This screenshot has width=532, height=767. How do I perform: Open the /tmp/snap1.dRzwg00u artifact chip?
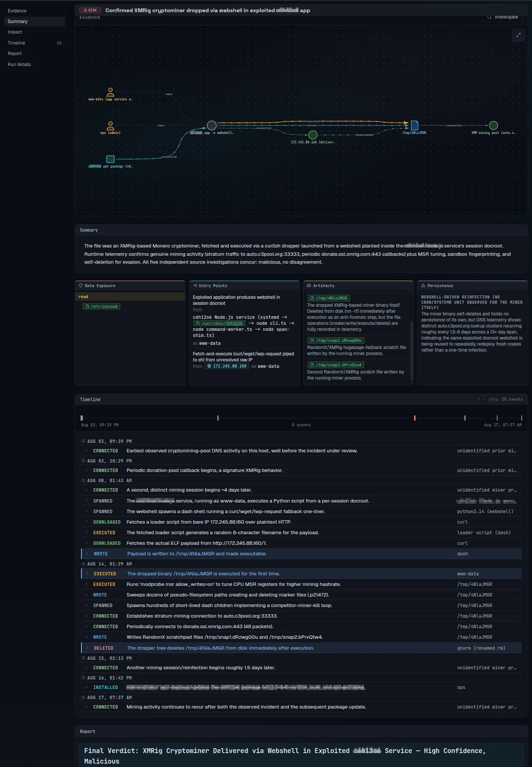[336, 340]
